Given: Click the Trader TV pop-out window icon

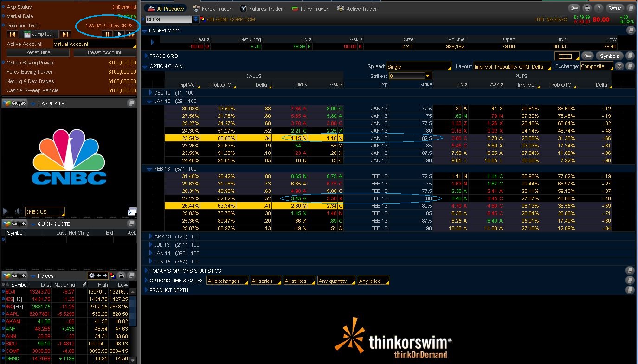Looking at the screenshot, I should pos(132,211).
